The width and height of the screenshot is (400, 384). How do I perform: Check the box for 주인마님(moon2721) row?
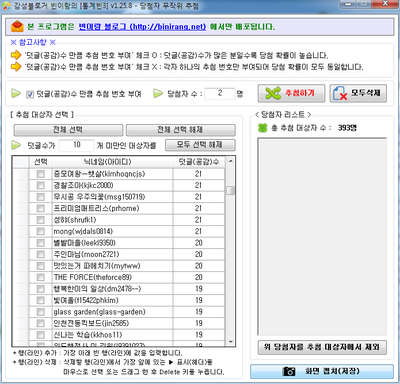[40, 255]
